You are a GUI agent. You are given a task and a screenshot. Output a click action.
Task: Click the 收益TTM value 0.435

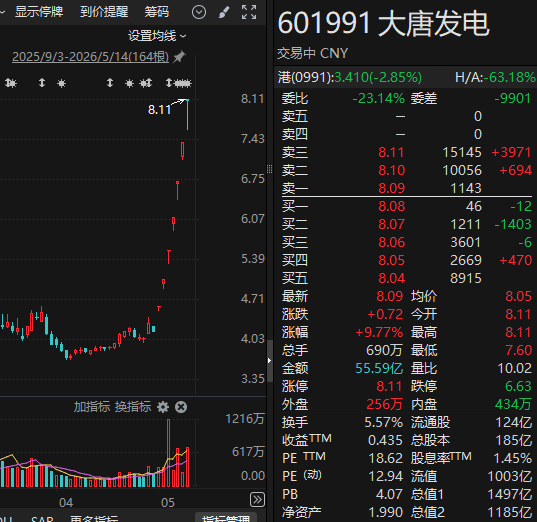pyautogui.click(x=385, y=440)
